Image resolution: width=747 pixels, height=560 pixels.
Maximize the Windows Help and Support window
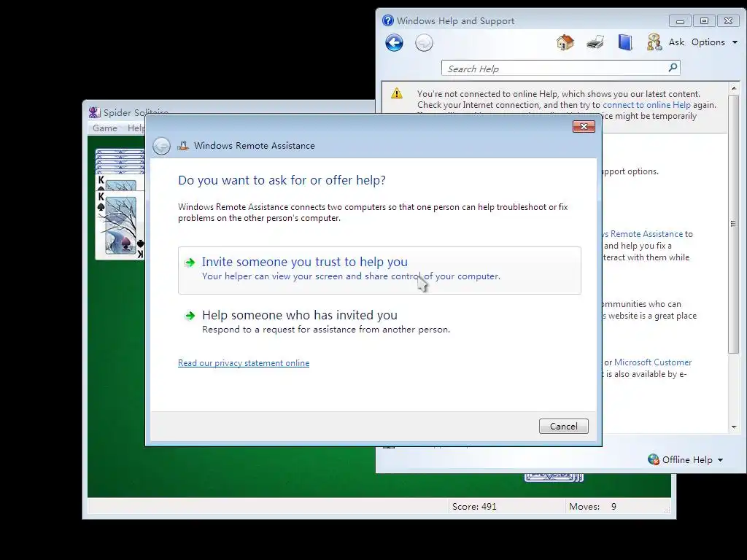tap(704, 21)
